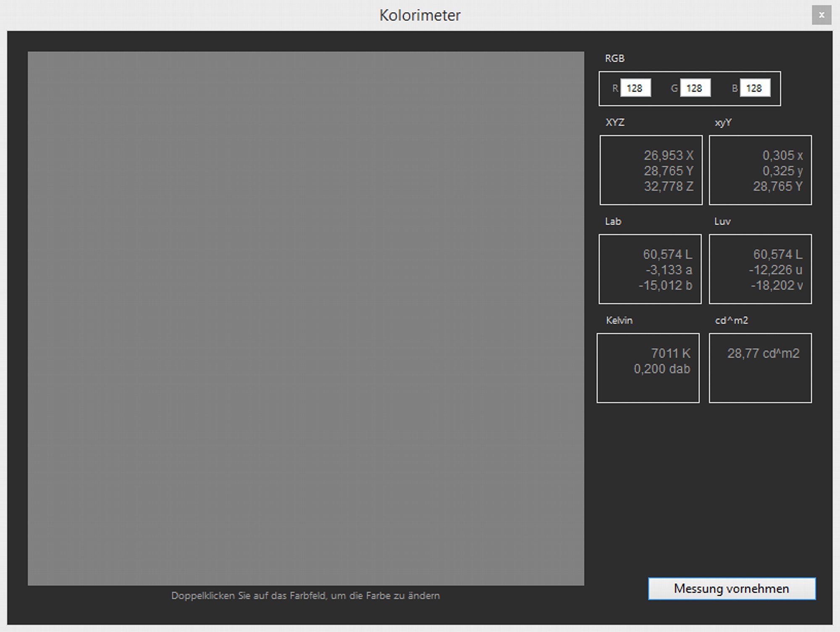Viewport: 840px width, 632px height.
Task: Select the 28,765 Y value in xyY box
Action: coord(778,187)
